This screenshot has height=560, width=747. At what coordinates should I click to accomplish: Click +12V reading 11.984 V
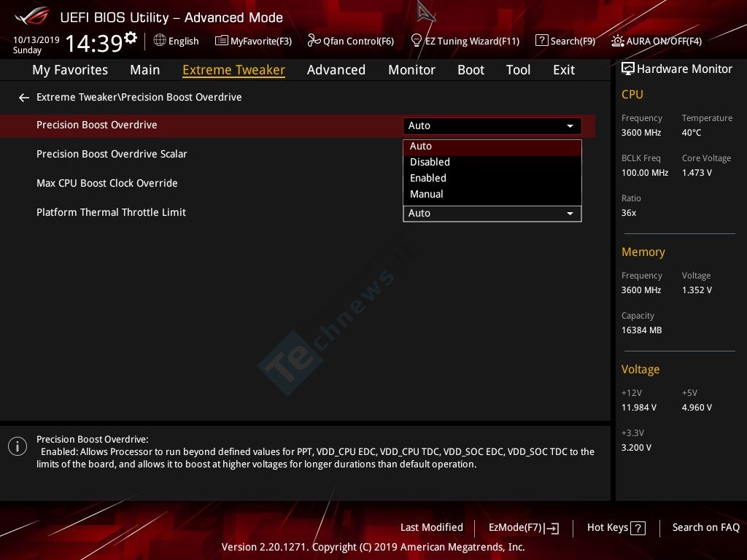coord(639,408)
